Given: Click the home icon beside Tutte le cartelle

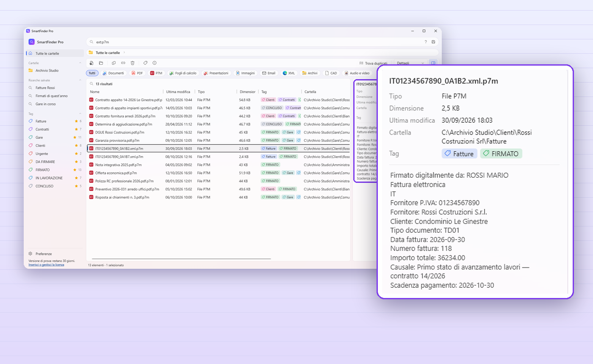Looking at the screenshot, I should tap(30, 53).
